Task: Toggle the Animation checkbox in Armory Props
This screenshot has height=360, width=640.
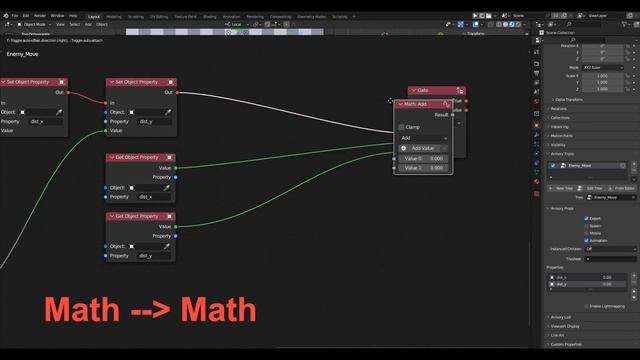Action: click(x=587, y=241)
